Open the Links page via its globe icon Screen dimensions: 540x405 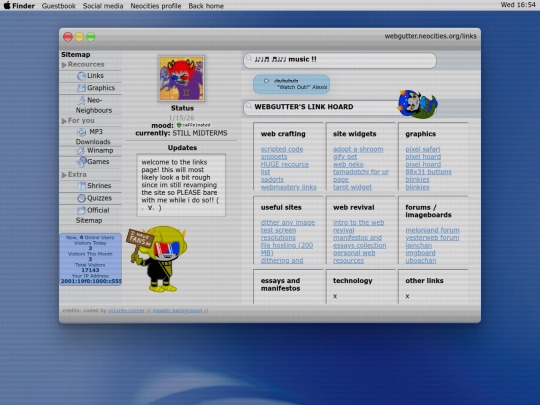[x=81, y=76]
